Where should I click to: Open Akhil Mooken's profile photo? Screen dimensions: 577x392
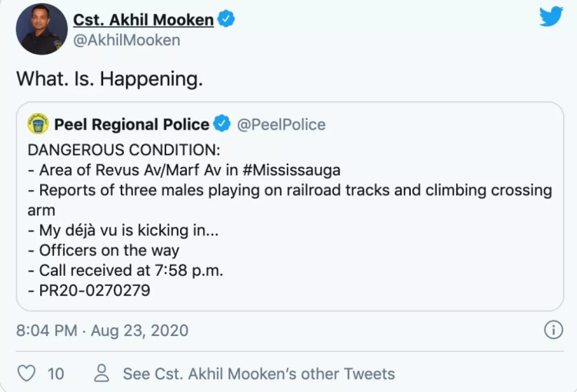coord(42,29)
